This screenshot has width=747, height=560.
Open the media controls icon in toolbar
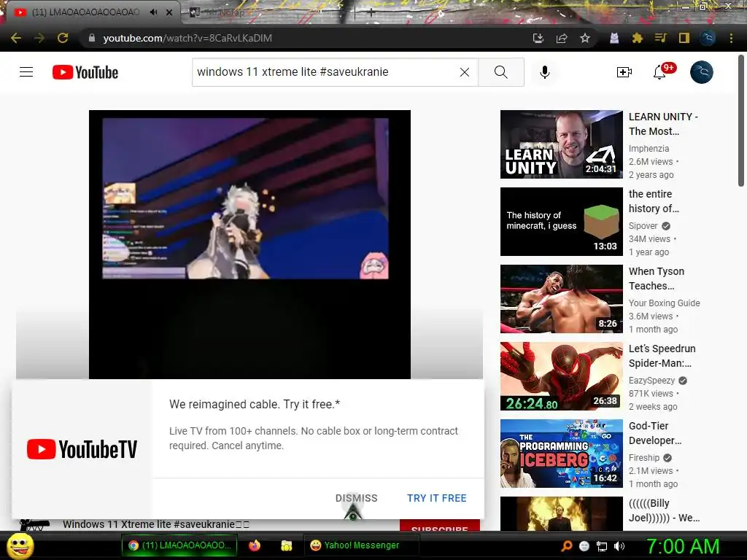(x=660, y=38)
